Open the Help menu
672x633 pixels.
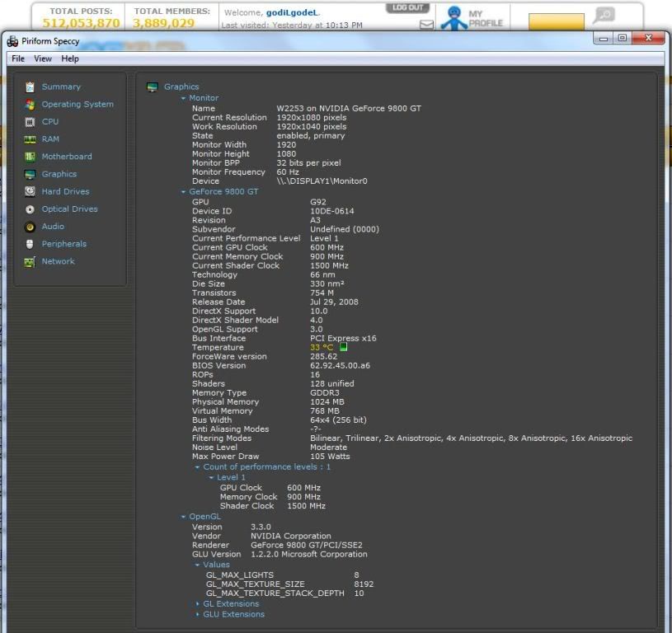(70, 59)
